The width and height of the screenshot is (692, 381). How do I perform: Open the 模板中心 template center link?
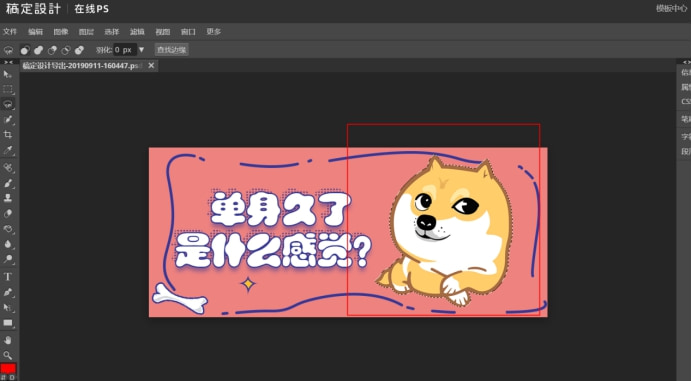tap(671, 8)
